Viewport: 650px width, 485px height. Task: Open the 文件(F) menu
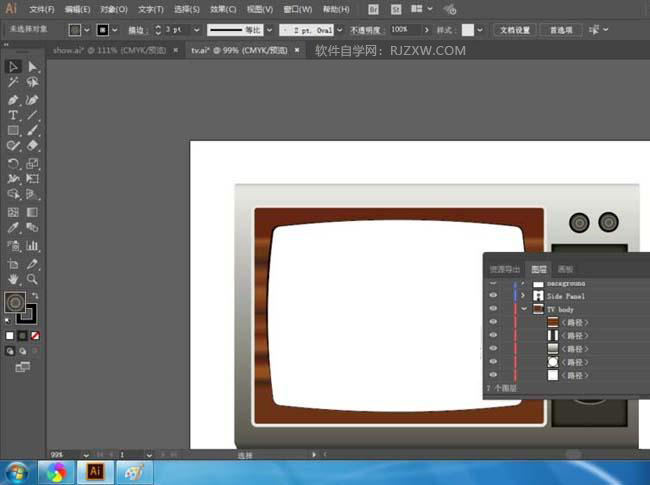(x=42, y=9)
